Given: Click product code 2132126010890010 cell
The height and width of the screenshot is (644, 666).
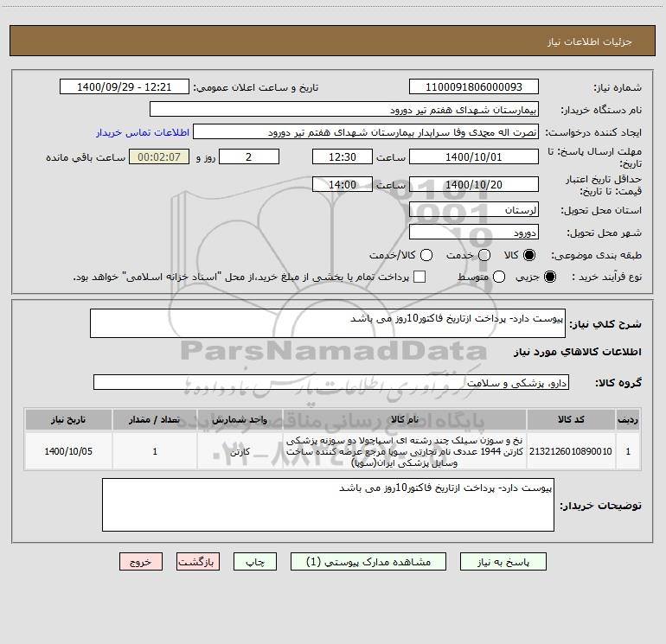Looking at the screenshot, I should click(571, 451).
